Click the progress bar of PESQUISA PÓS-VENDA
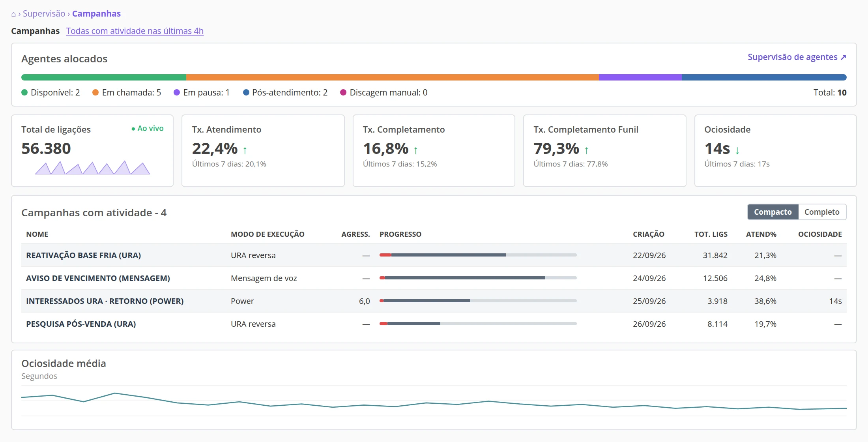The image size is (868, 442). [478, 324]
